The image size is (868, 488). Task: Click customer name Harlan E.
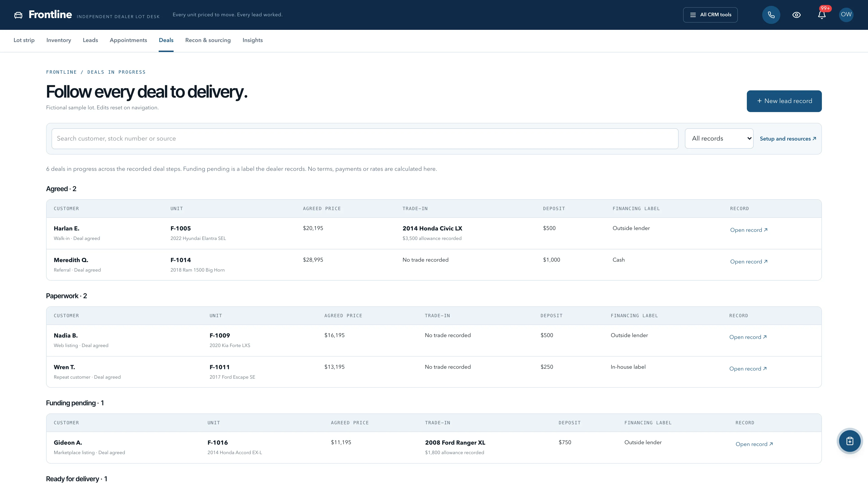(66, 228)
